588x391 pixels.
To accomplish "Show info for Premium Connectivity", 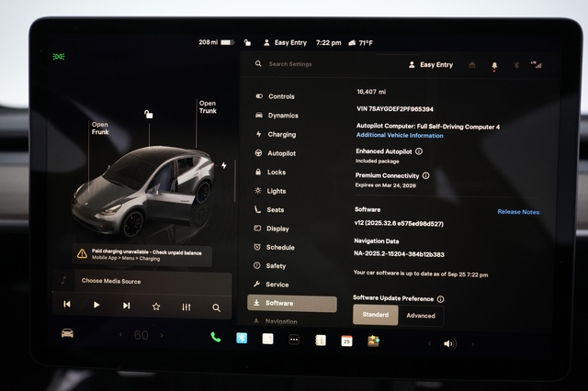I will tap(426, 175).
